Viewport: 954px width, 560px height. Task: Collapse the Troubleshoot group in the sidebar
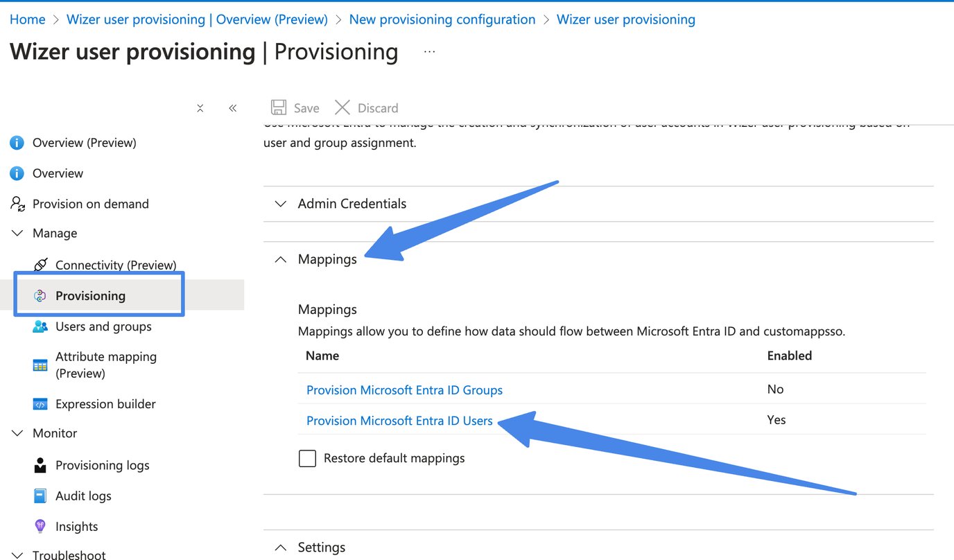pos(17,554)
